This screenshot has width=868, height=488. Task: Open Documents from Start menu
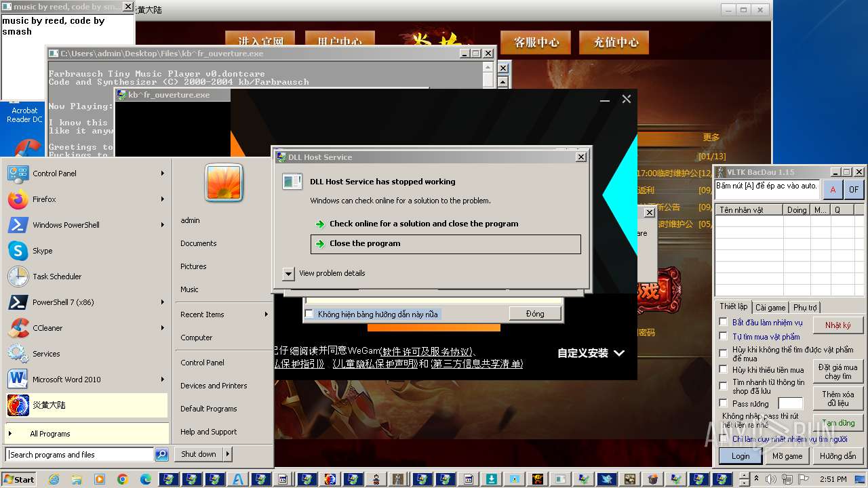coord(199,243)
